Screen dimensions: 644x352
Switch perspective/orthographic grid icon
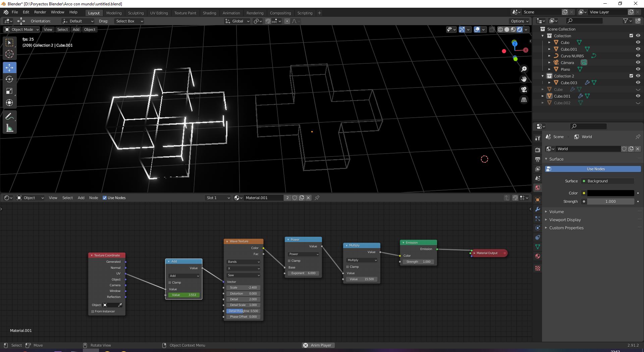pyautogui.click(x=524, y=100)
